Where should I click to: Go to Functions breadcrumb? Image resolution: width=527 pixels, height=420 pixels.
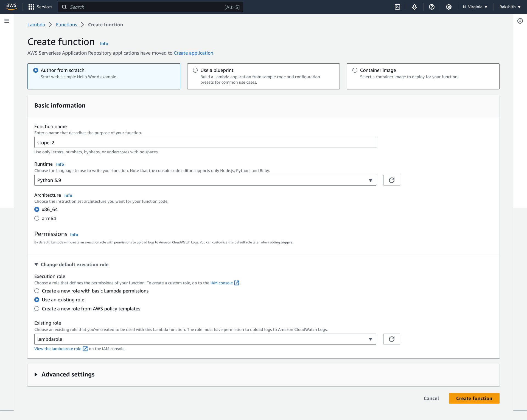coord(66,25)
